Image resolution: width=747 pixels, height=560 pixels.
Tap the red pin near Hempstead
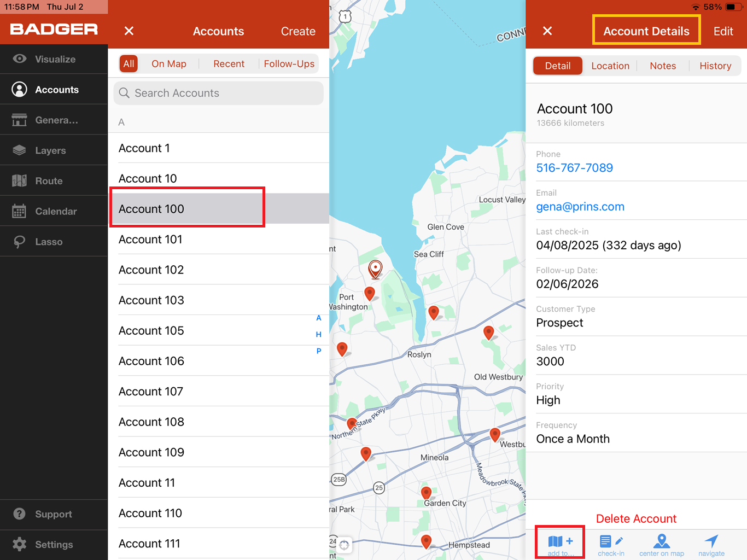coord(427,541)
